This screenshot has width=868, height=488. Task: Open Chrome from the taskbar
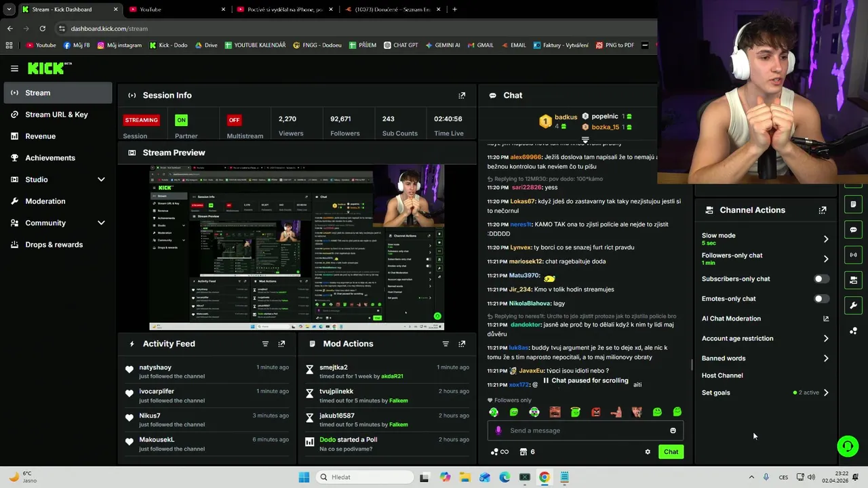[544, 477]
